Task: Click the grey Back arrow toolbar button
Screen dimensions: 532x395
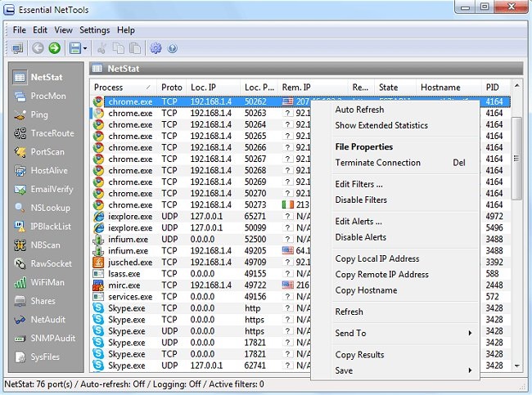Action: 38,48
